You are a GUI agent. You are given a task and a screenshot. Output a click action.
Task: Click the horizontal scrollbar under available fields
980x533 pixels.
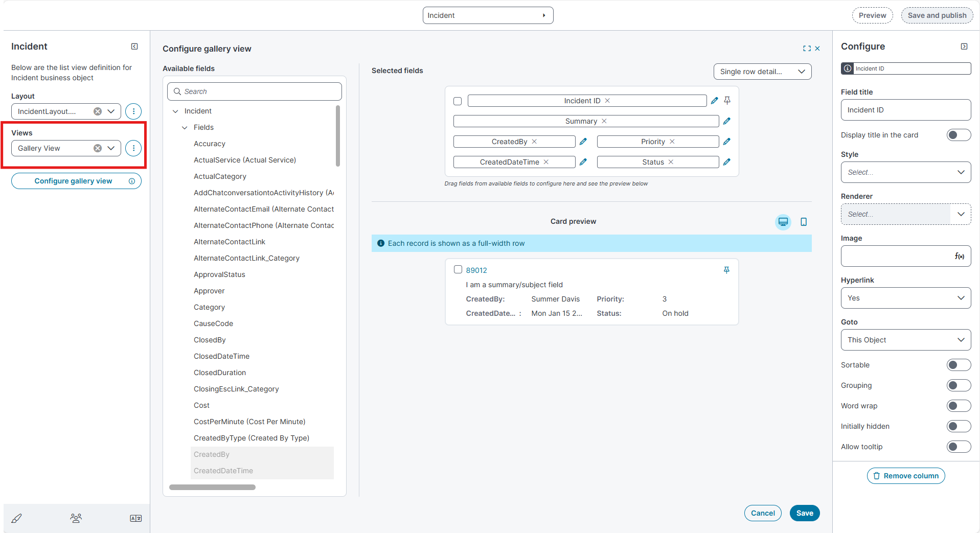coord(212,488)
